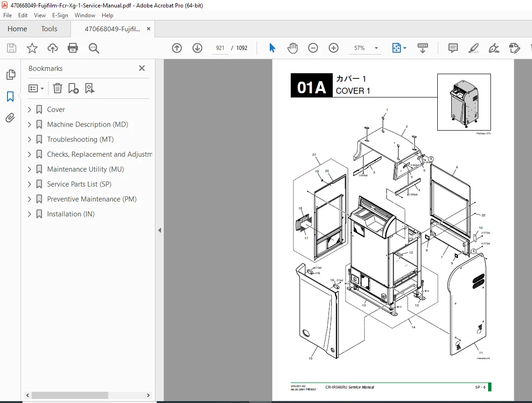Expand the Installation (IN) bookmark
Viewport: 532px width, 403px height.
click(29, 214)
